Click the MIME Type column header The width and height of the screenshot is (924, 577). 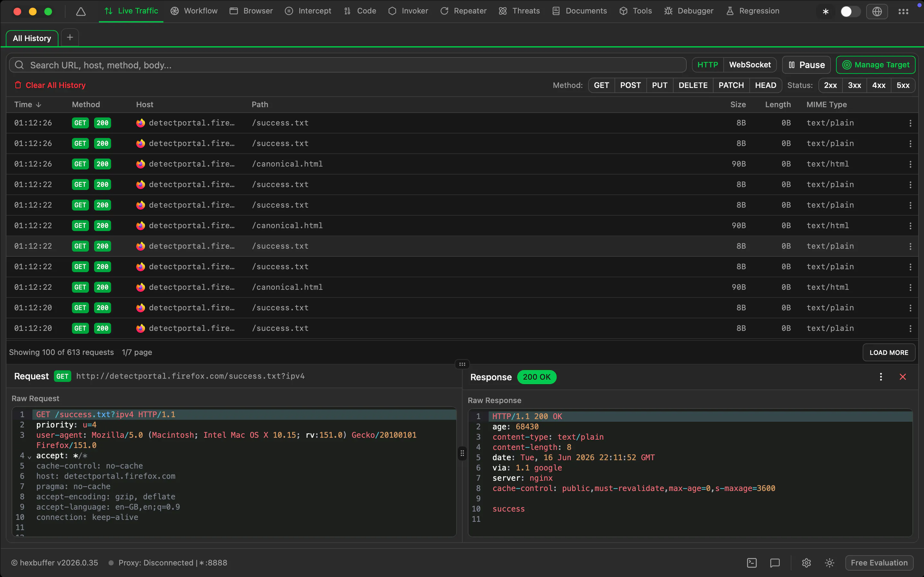[826, 105]
